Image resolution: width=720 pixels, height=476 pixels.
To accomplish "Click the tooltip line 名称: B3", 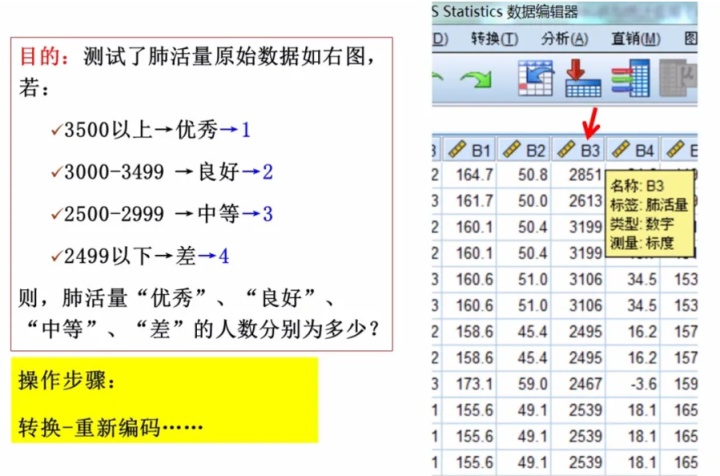I will [x=636, y=186].
